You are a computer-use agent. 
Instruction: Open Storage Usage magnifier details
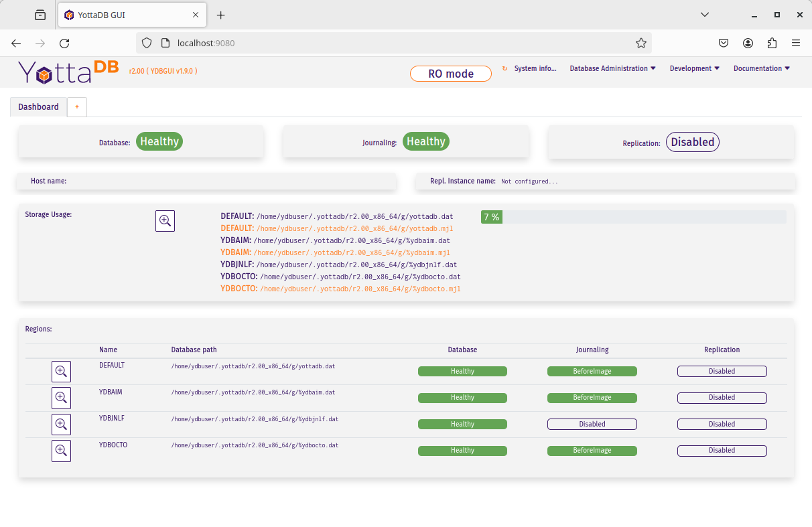click(165, 221)
